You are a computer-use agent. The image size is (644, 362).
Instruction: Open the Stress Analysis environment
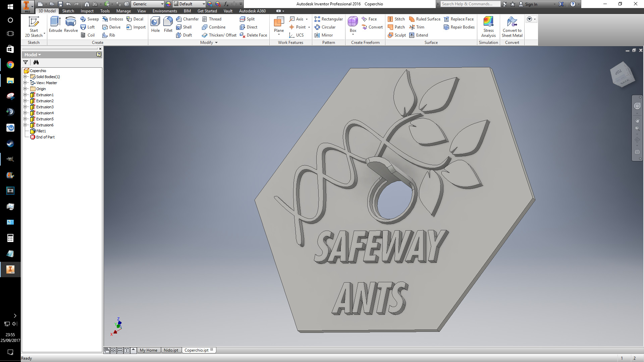click(x=488, y=26)
